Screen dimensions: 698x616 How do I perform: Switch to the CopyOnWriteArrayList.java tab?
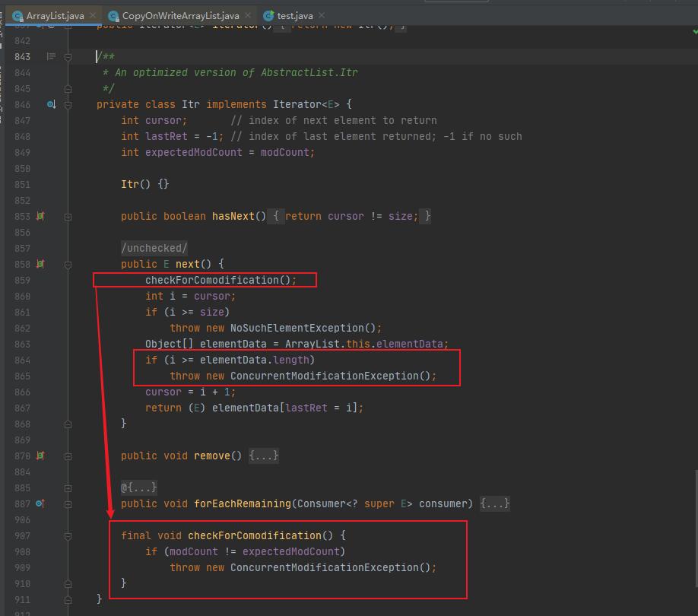[181, 15]
